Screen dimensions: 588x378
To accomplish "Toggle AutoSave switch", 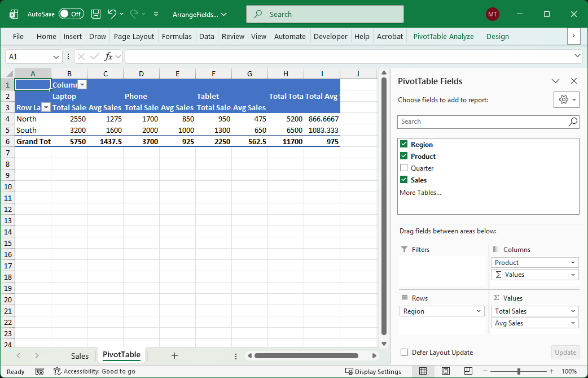I will (x=71, y=14).
